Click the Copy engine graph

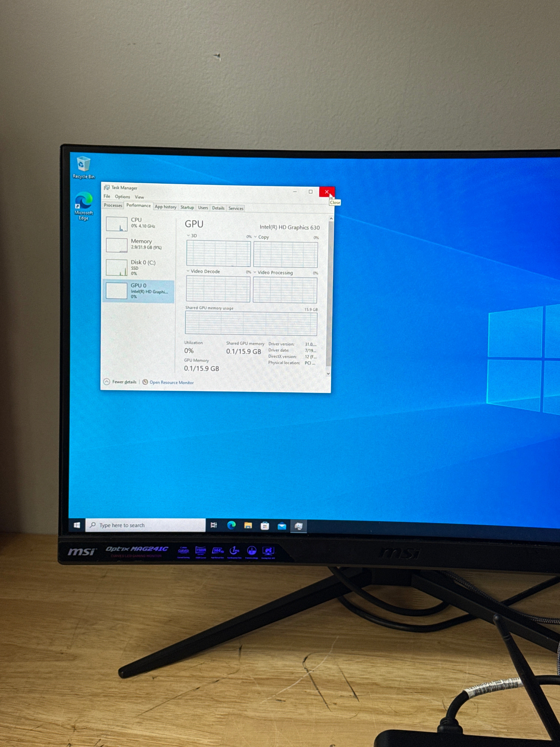286,255
